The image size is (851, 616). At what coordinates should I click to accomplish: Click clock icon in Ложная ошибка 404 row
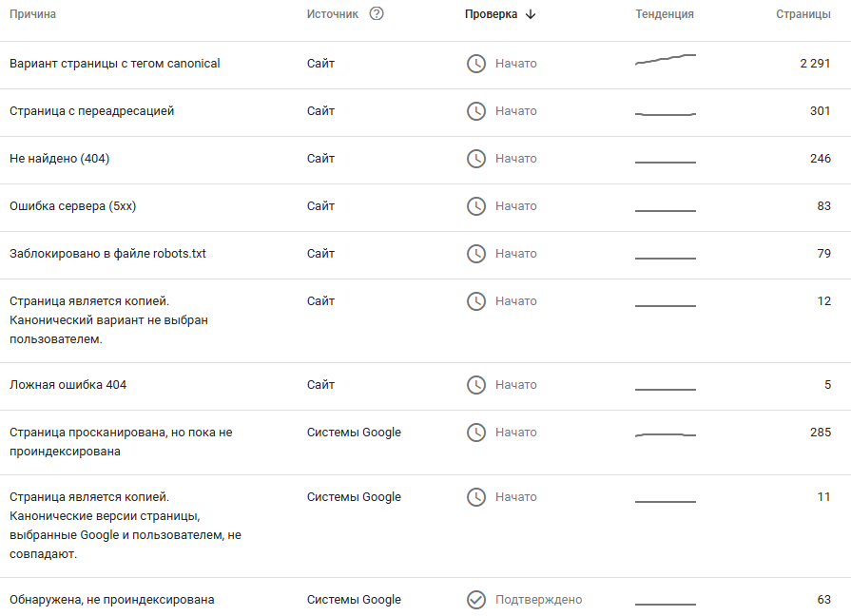[x=475, y=385]
